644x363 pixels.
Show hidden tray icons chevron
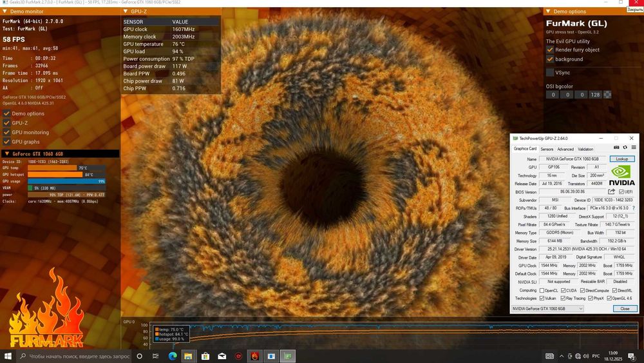(x=561, y=356)
